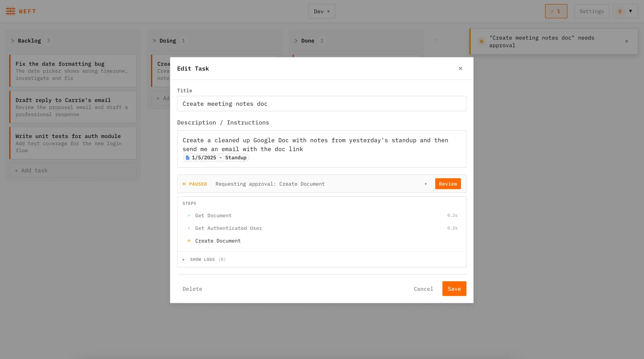Screen dimensions: 644x359
Task: Open the approval step dropdown in the status bar
Action: pos(425,184)
